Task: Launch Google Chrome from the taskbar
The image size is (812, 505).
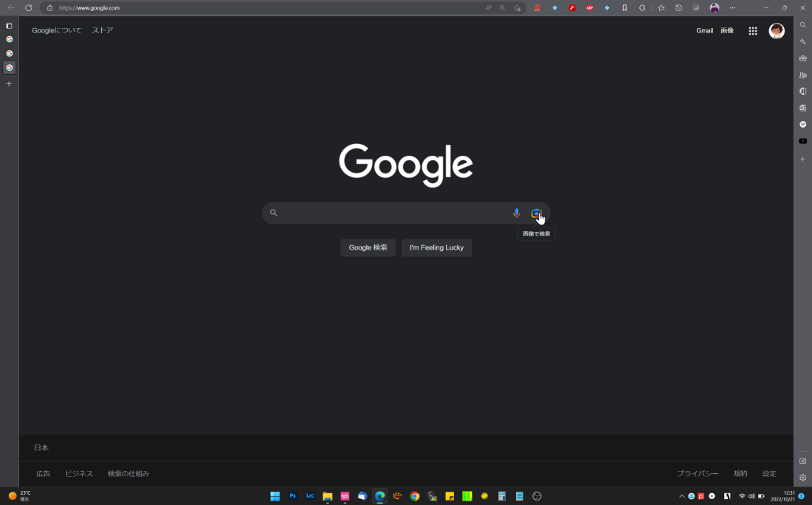Action: pos(414,495)
